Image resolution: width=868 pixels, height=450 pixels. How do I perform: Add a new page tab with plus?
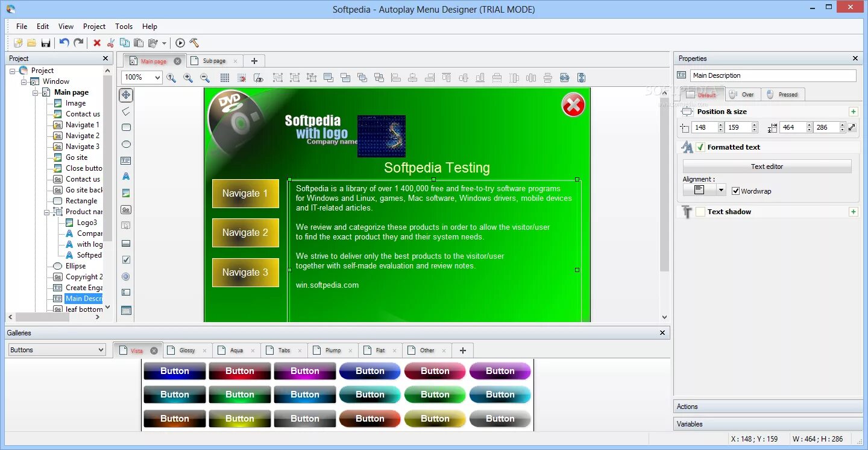tap(254, 61)
